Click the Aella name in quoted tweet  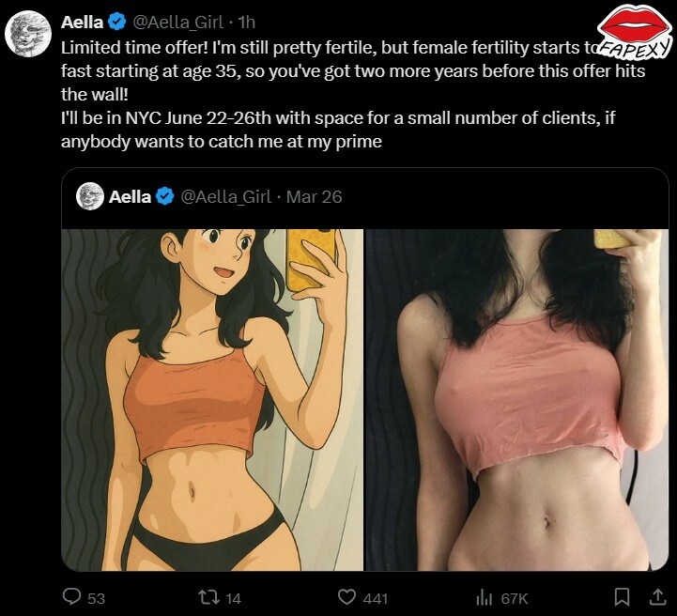click(130, 197)
